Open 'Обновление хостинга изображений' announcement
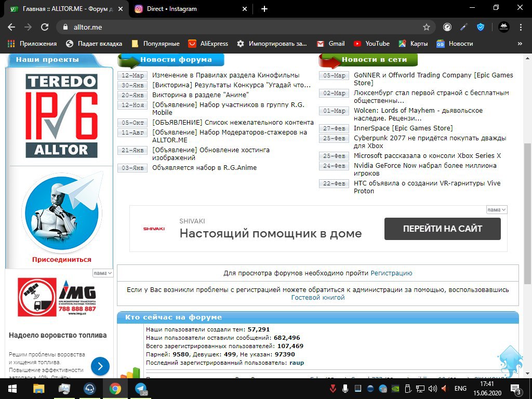 (x=211, y=154)
